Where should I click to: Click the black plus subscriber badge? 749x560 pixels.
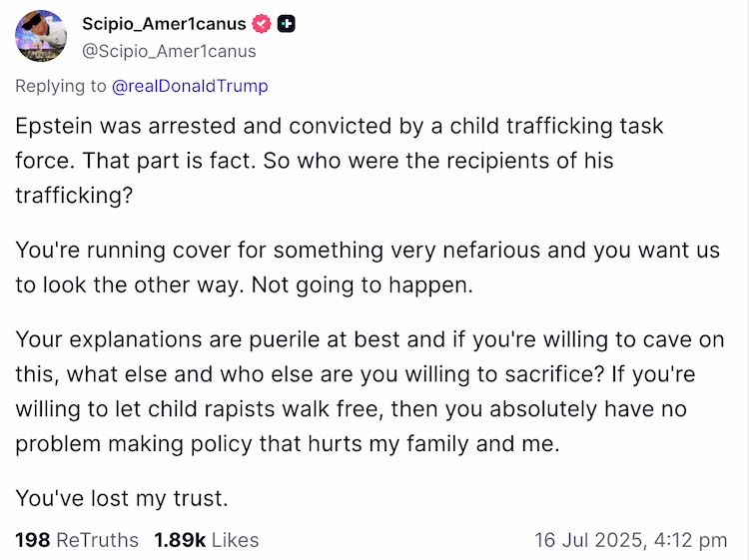pyautogui.click(x=287, y=24)
